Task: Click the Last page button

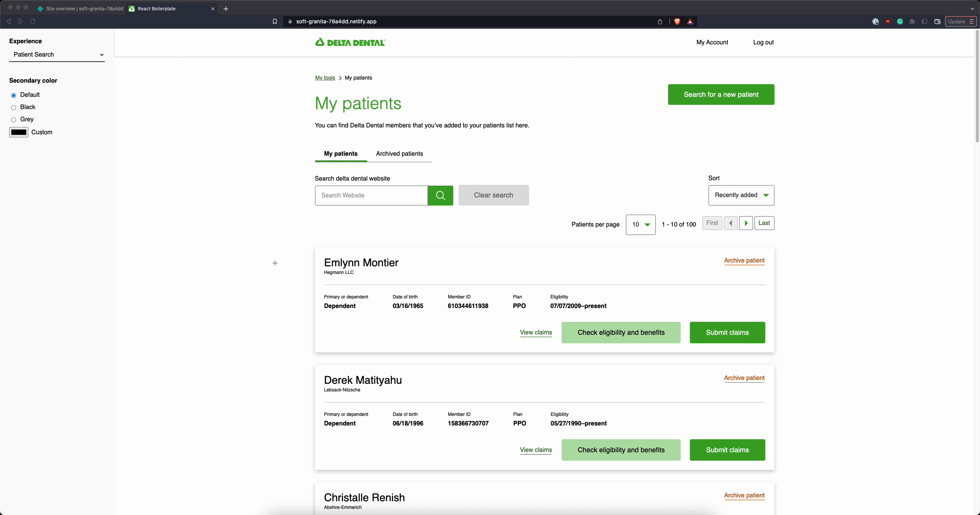Action: (764, 223)
